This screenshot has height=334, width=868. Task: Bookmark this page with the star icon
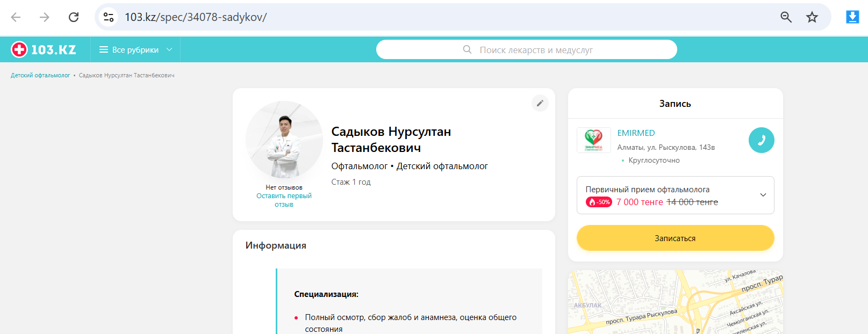click(x=812, y=17)
